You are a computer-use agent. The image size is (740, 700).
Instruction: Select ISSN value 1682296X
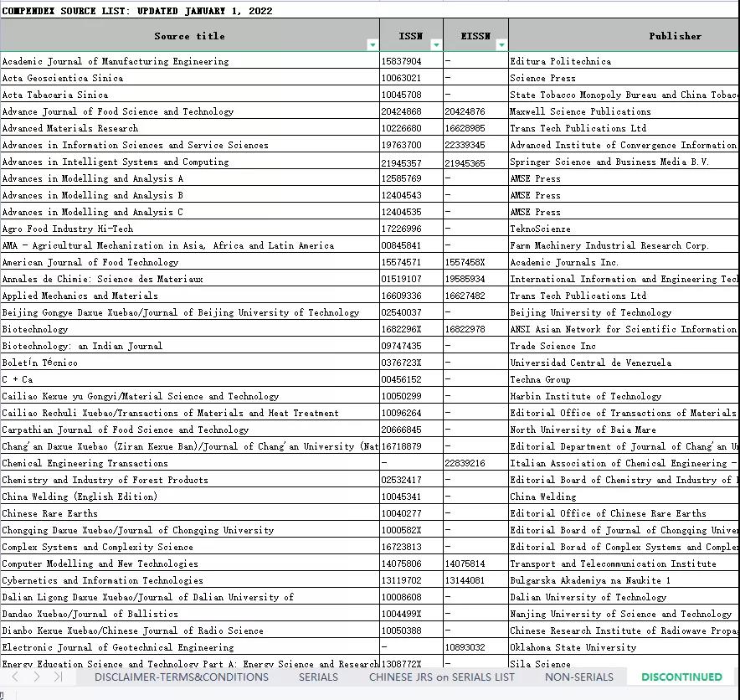point(412,329)
